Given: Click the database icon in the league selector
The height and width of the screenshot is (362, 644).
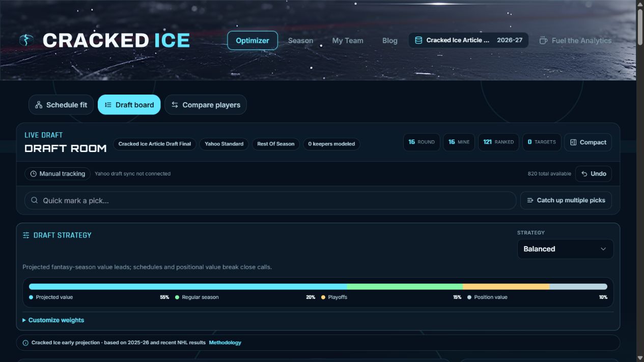Looking at the screenshot, I should (x=418, y=40).
